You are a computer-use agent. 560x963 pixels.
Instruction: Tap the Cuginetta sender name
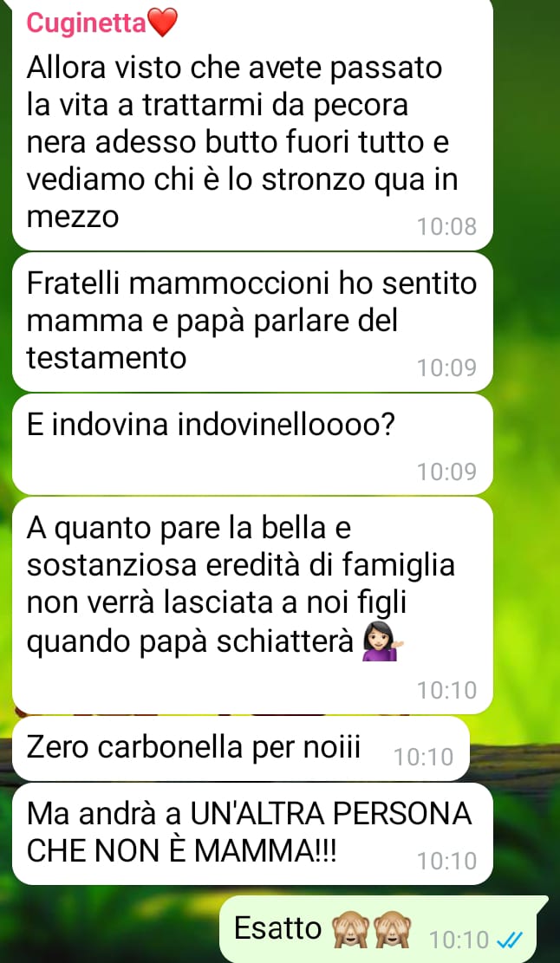(87, 24)
